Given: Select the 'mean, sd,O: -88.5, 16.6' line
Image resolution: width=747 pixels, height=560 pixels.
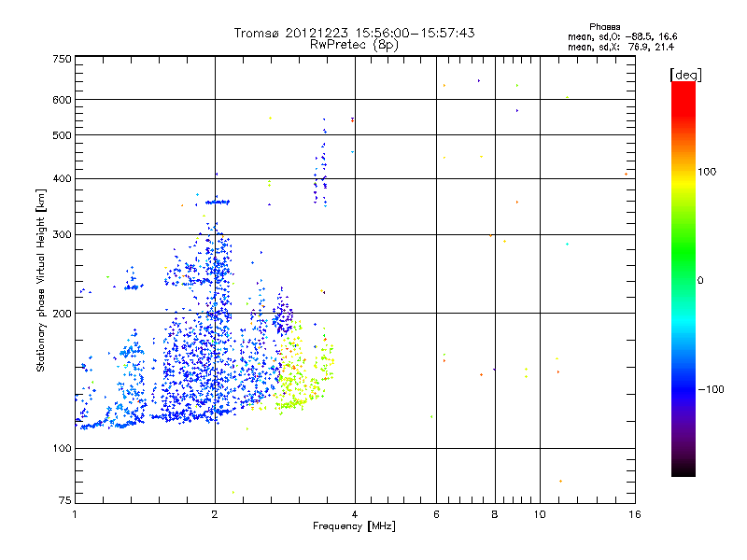Looking at the screenshot, I should pos(622,36).
